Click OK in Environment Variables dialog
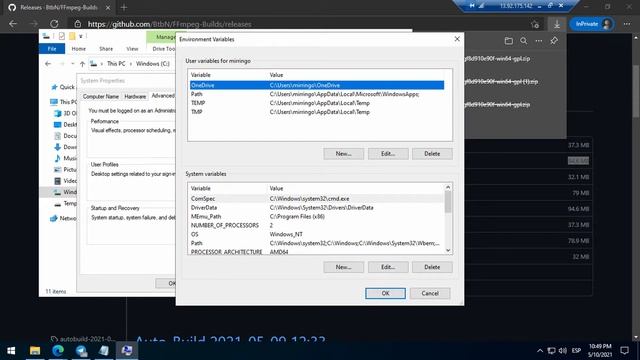Screen dimensions: 640x360 (x=385, y=293)
